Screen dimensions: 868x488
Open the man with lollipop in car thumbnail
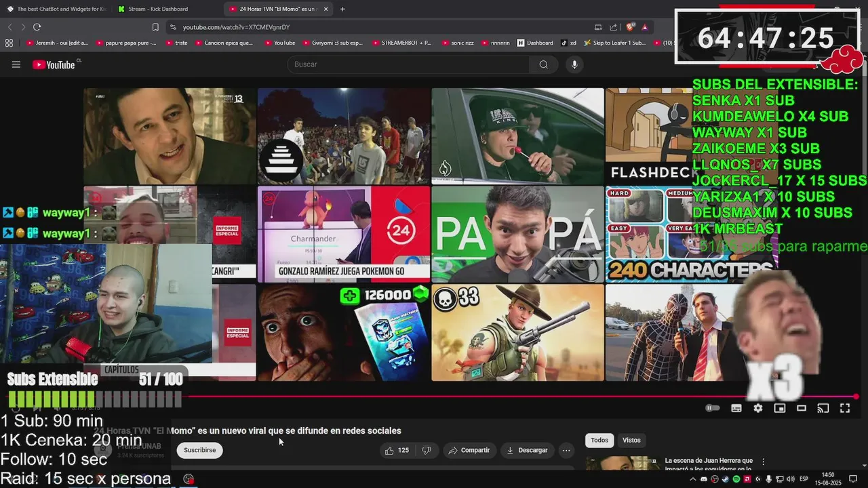coord(517,136)
